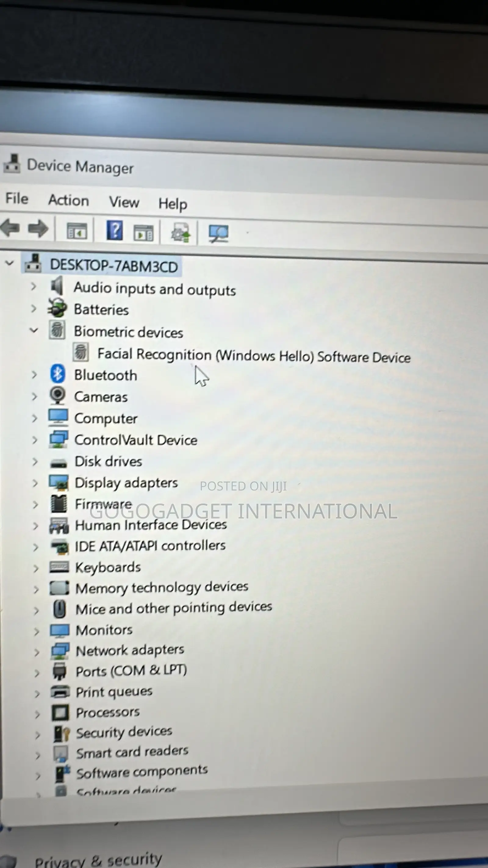Screen dimensions: 488x868
Task: Click the Disk drives icon
Action: pos(59,464)
